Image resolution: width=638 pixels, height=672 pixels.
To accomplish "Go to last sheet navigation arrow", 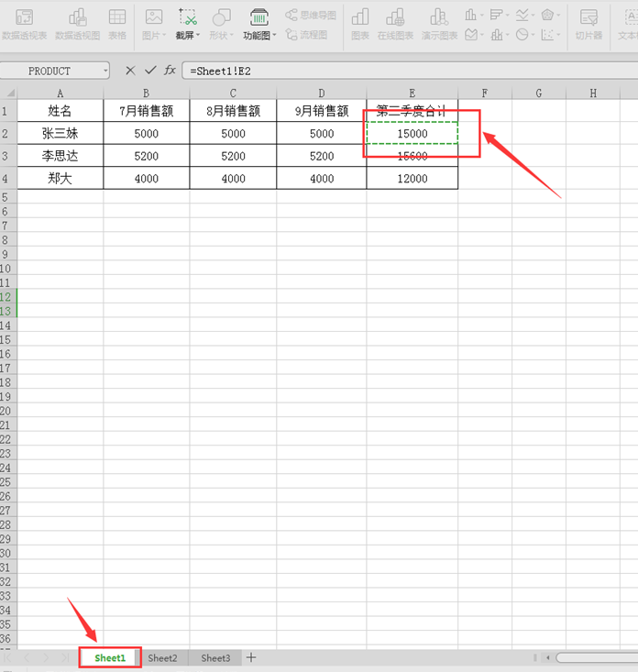I will coord(65,657).
